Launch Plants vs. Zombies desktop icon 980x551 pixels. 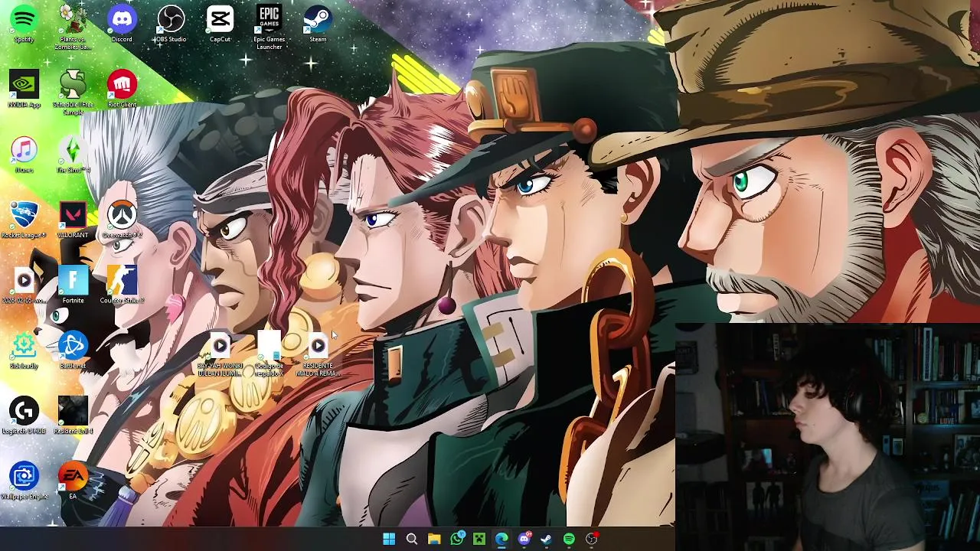click(73, 27)
